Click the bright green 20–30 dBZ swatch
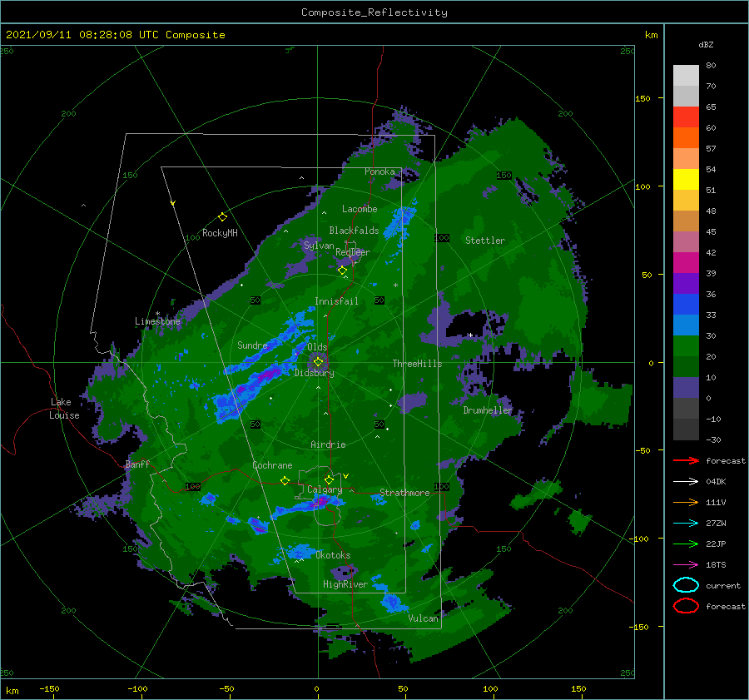 coord(686,346)
